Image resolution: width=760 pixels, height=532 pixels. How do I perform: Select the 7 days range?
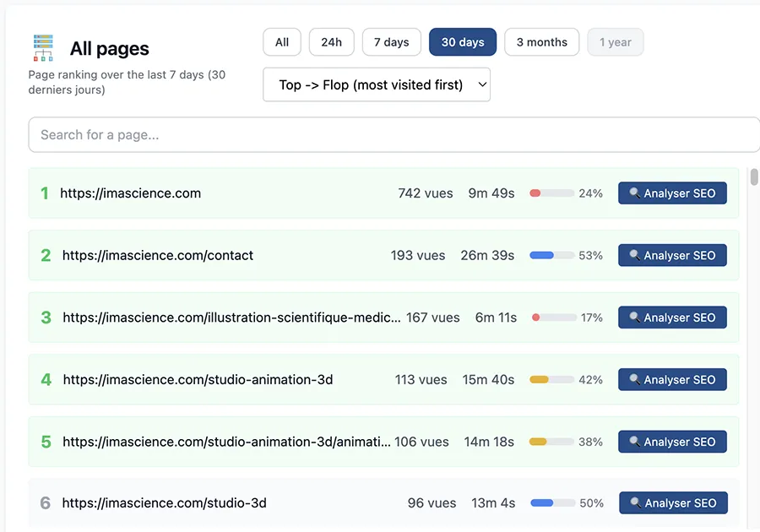pyautogui.click(x=391, y=41)
